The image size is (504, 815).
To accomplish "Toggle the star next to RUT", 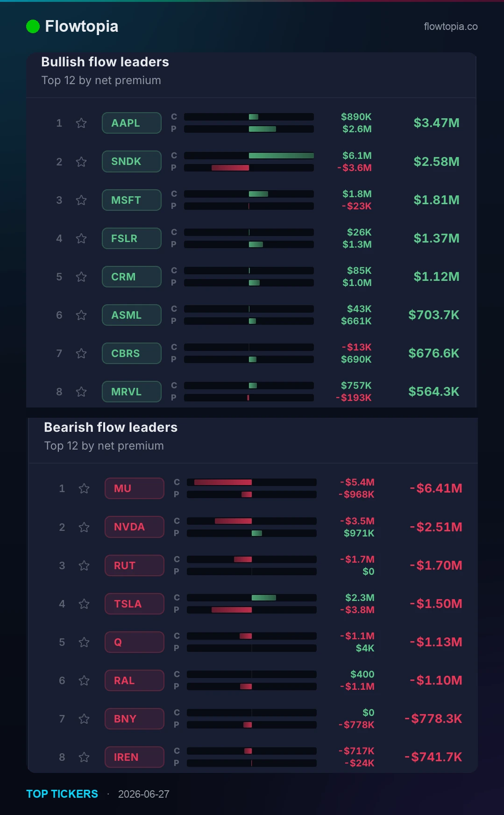I will click(x=84, y=565).
